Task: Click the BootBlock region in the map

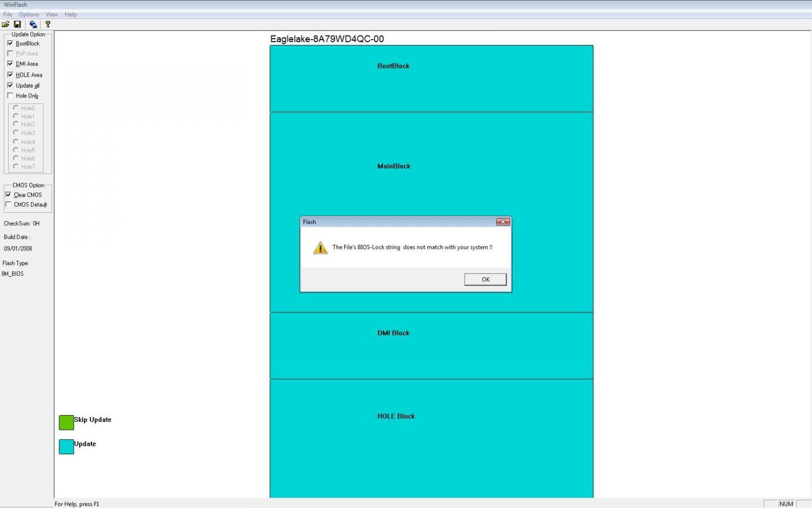Action: [x=431, y=79]
